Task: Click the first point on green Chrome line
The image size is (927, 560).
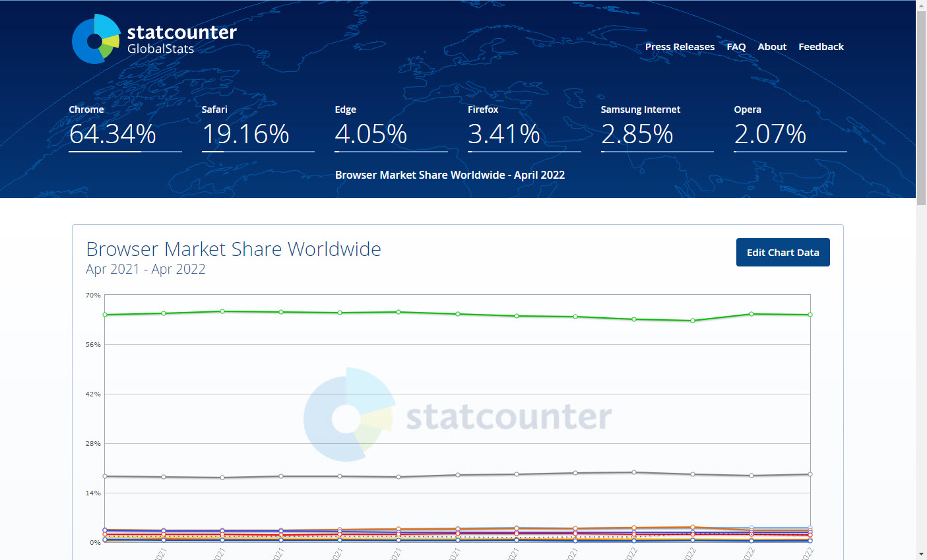Action: point(105,315)
